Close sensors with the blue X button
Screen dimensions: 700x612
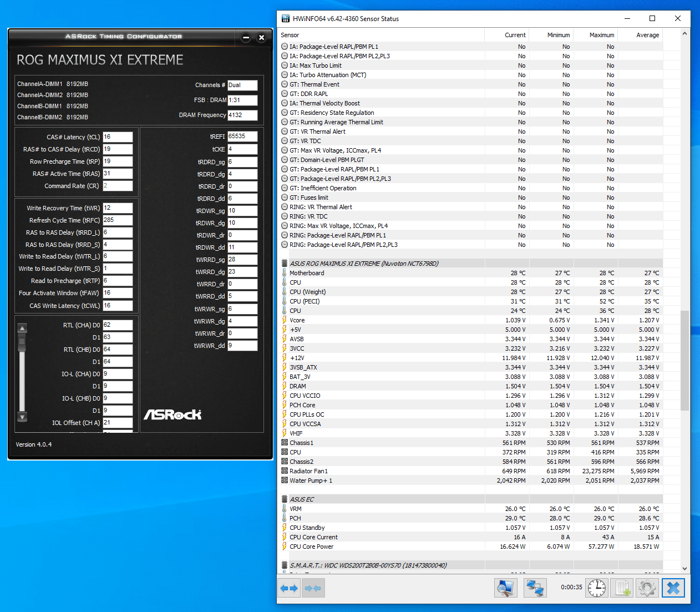coord(673,588)
